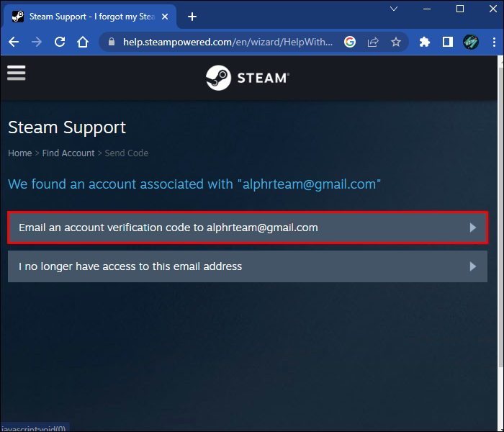Bookmark this page with star icon
504x432 pixels.
[396, 42]
